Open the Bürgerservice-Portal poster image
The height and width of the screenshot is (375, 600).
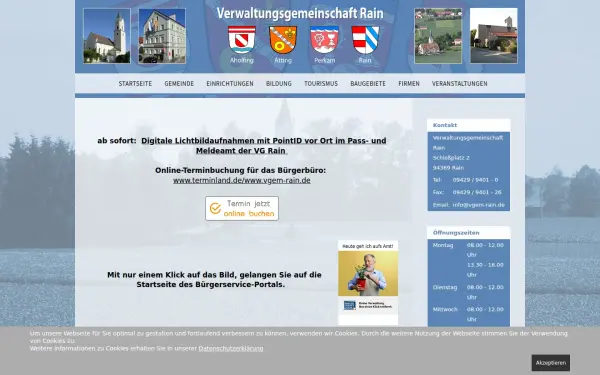coord(368,283)
